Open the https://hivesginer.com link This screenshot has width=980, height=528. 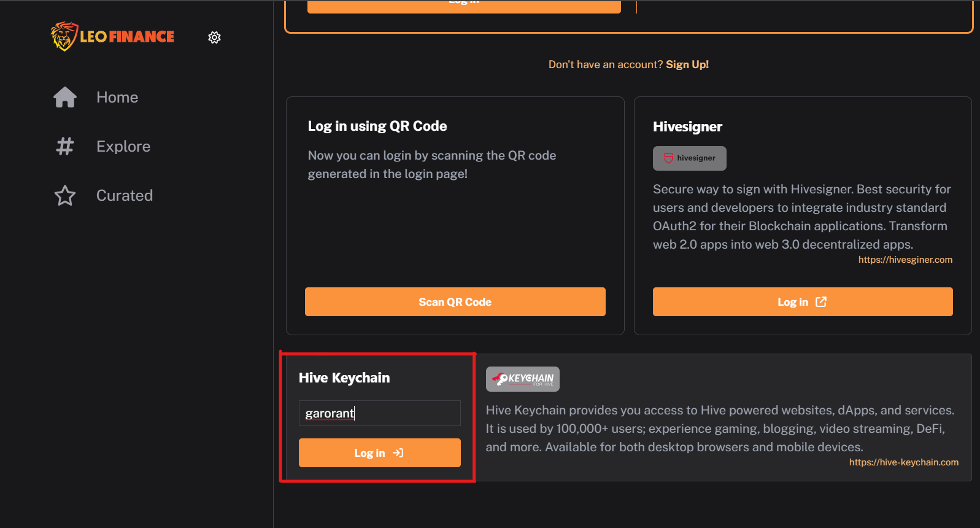pos(905,260)
